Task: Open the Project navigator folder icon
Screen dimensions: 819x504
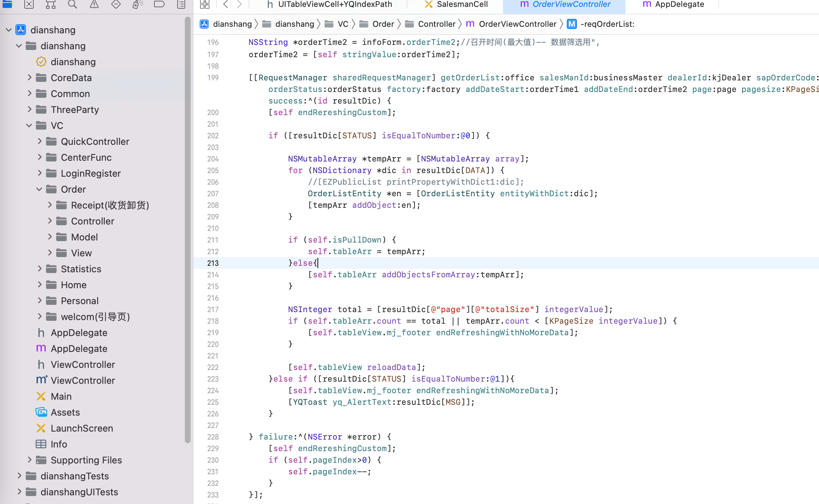Action: tap(7, 4)
